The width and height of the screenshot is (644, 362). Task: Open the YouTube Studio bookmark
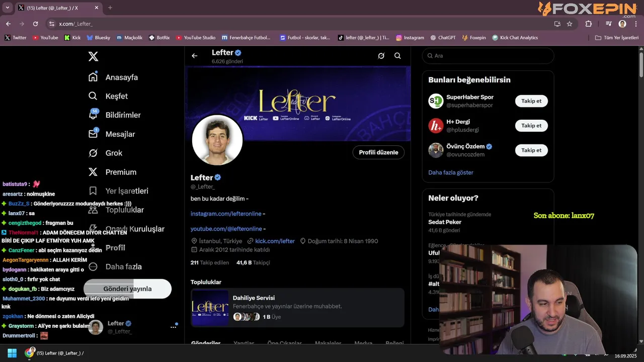tap(196, 38)
